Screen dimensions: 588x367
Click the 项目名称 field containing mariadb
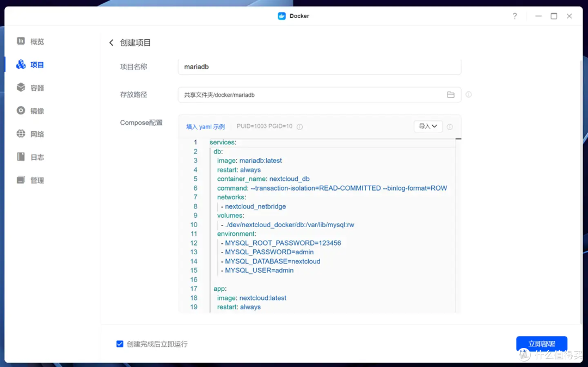coord(320,67)
